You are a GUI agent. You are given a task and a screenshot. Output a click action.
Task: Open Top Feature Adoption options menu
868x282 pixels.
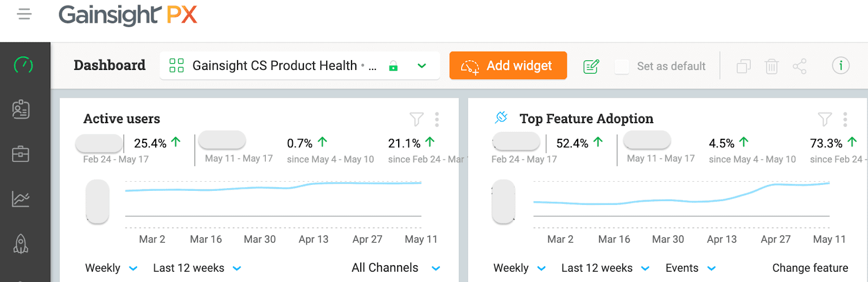[x=845, y=119]
